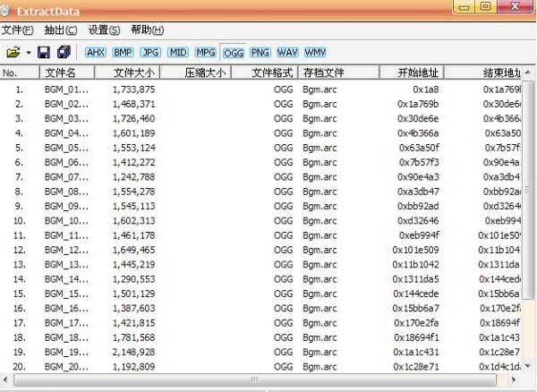Select the row BGM_08...
This screenshot has height=392, width=537.
point(261,192)
